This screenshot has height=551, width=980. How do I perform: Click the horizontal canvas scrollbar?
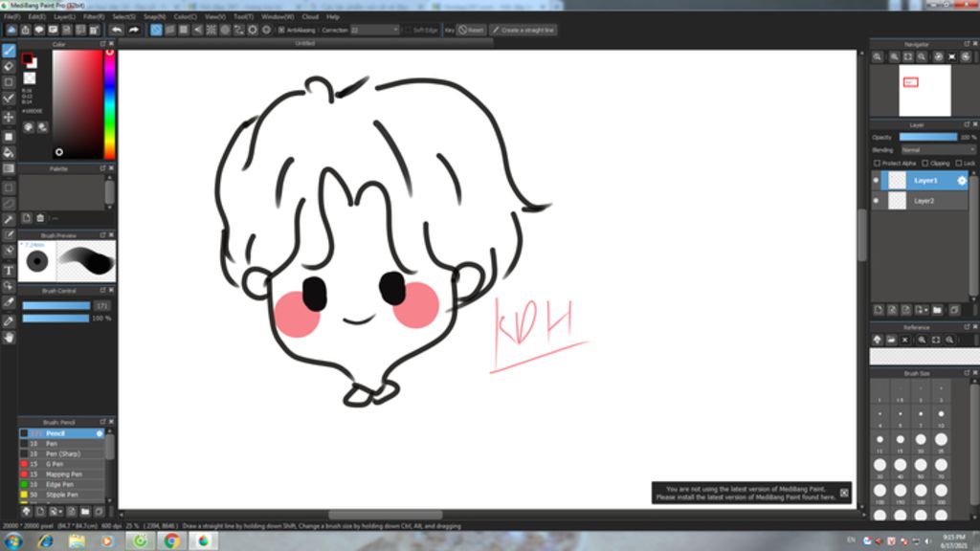[385, 516]
